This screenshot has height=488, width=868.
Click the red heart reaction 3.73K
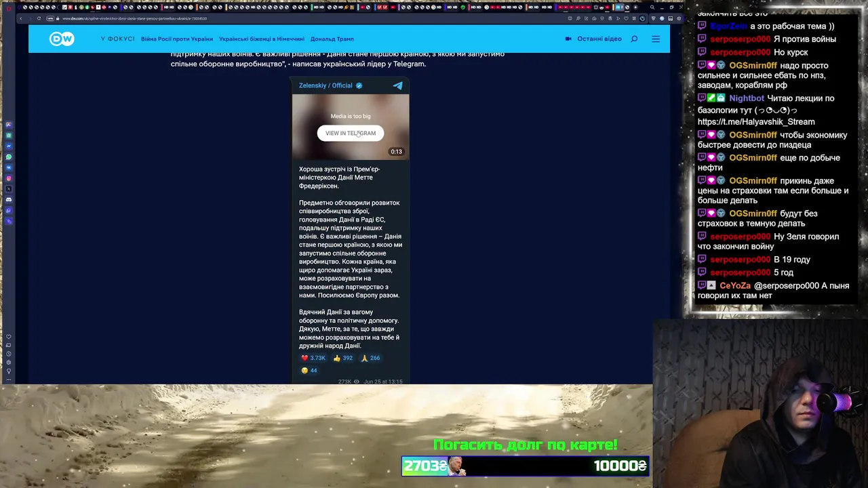(x=313, y=358)
